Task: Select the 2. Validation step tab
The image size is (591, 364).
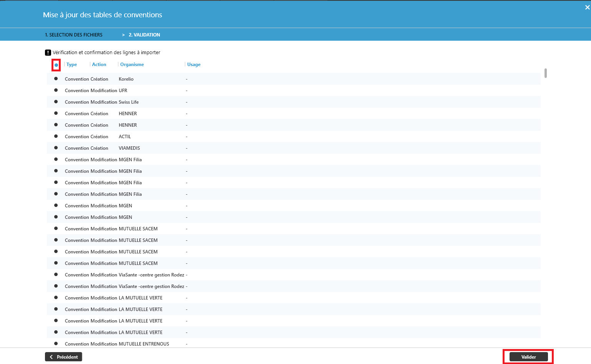Action: [x=144, y=35]
